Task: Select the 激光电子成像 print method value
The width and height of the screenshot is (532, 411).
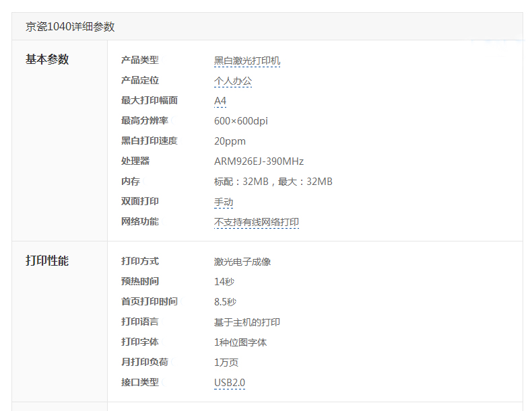Action: tap(242, 262)
